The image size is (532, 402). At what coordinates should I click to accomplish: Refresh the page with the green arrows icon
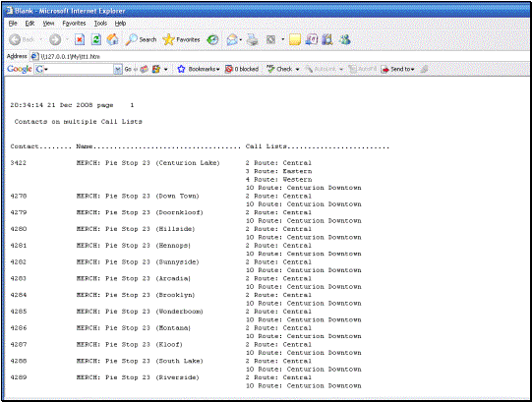click(96, 39)
